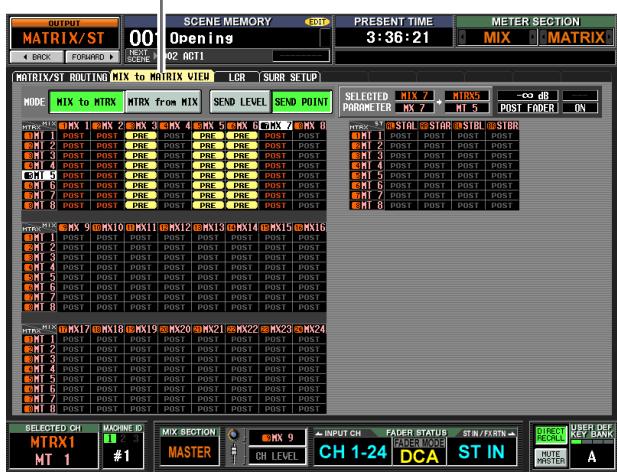Select the MX17 column header
Image resolution: width=617 pixels, height=473 pixels.
tap(74, 329)
